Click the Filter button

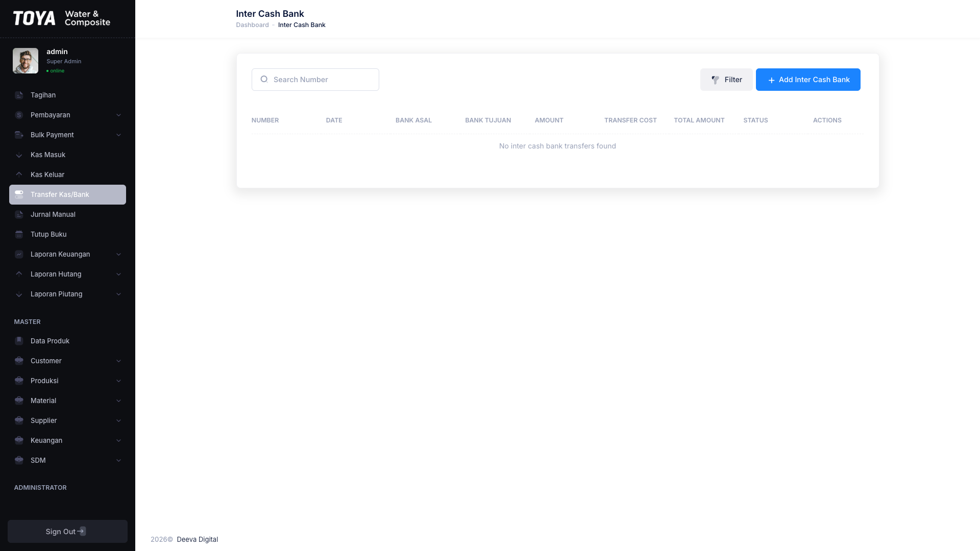click(x=726, y=80)
